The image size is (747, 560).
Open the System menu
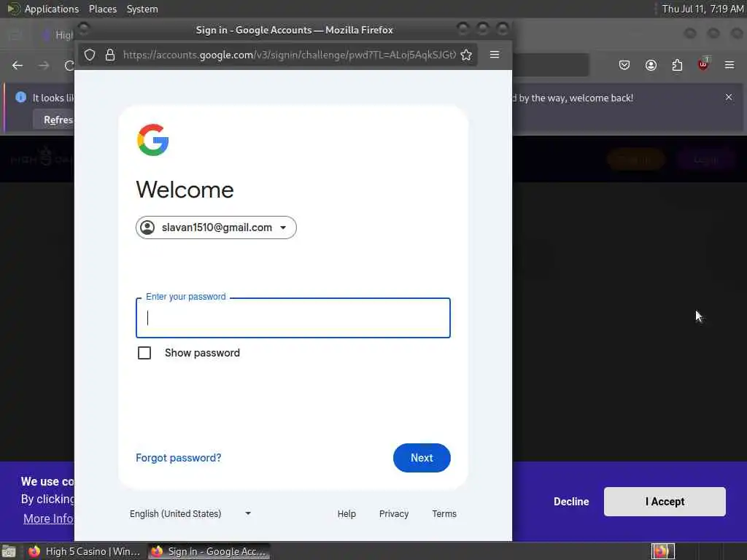point(142,9)
